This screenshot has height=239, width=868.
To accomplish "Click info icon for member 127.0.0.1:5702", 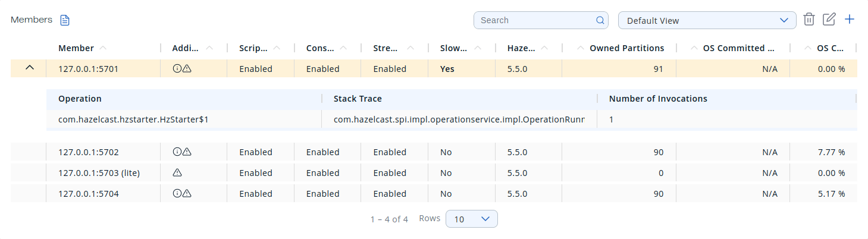I will point(177,152).
